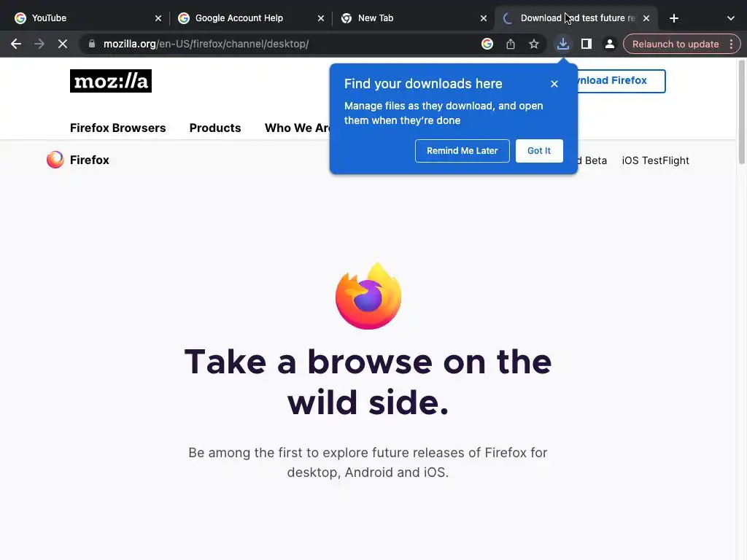Open the iOS TestFlight link
Screen dimensions: 747x560
pos(655,160)
